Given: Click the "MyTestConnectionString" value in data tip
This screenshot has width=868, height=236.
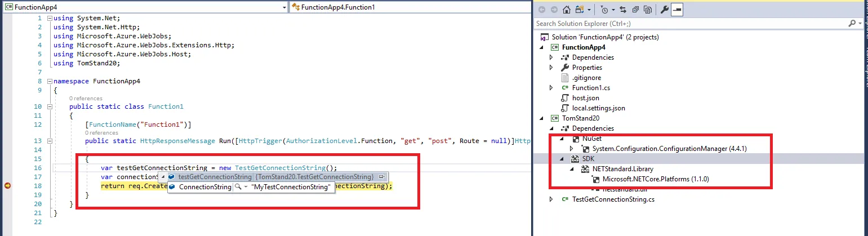Looking at the screenshot, I should point(291,187).
